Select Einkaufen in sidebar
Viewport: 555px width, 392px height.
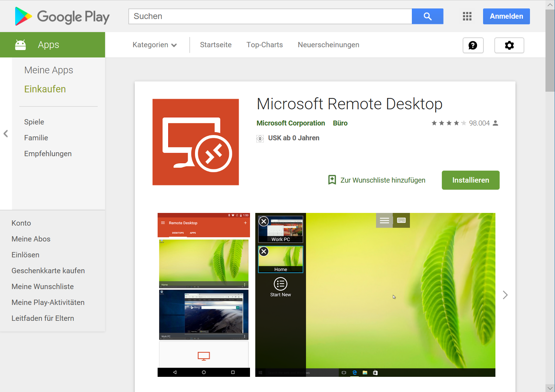[45, 89]
